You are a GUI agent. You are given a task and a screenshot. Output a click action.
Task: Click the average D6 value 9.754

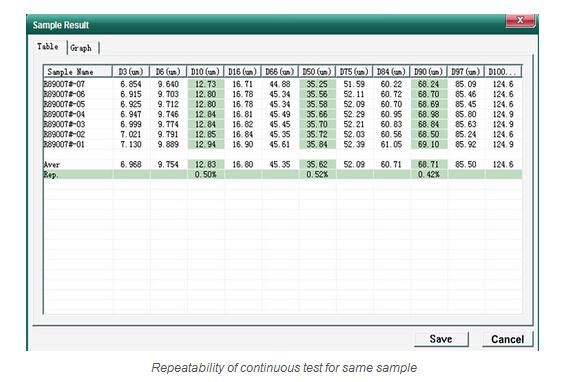[168, 164]
